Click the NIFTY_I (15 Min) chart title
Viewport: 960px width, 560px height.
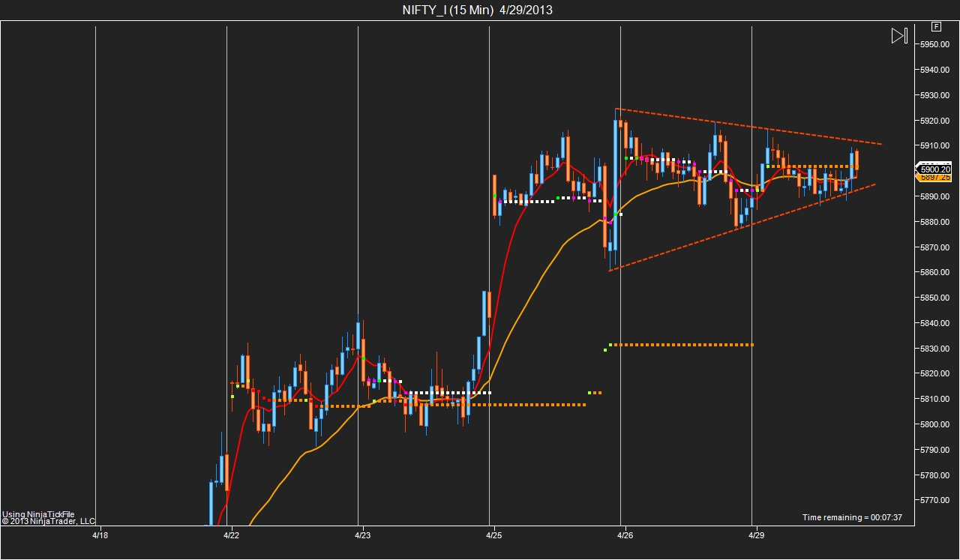pyautogui.click(x=478, y=10)
